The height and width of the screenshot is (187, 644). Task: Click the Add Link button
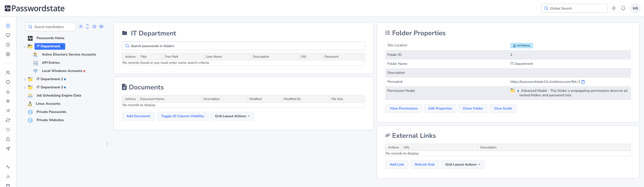(396, 165)
